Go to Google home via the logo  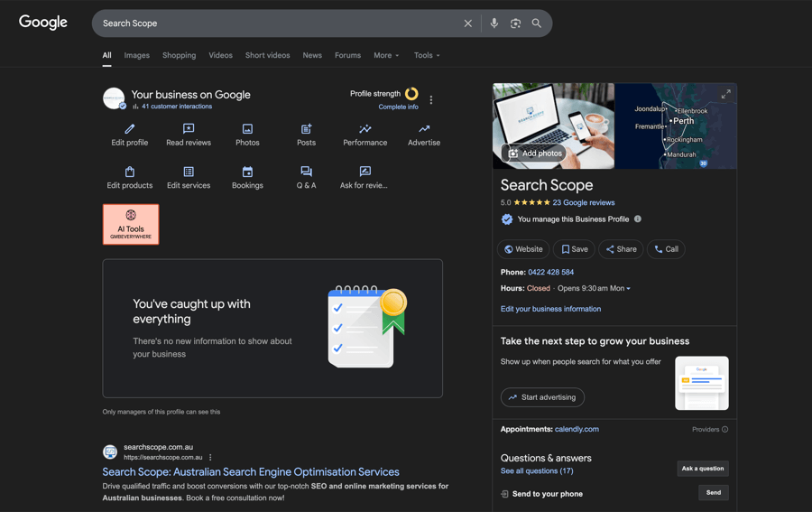[43, 23]
